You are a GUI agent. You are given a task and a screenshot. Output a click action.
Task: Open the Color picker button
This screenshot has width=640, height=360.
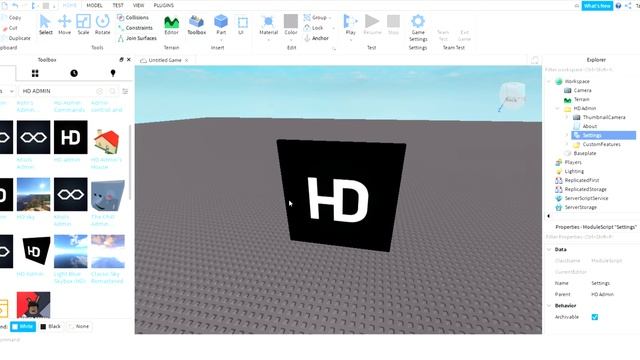tap(291, 25)
